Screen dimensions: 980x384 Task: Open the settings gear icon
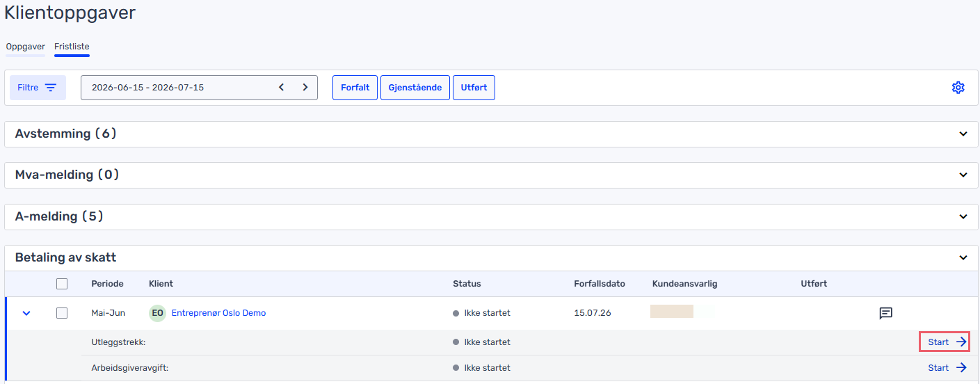(958, 88)
